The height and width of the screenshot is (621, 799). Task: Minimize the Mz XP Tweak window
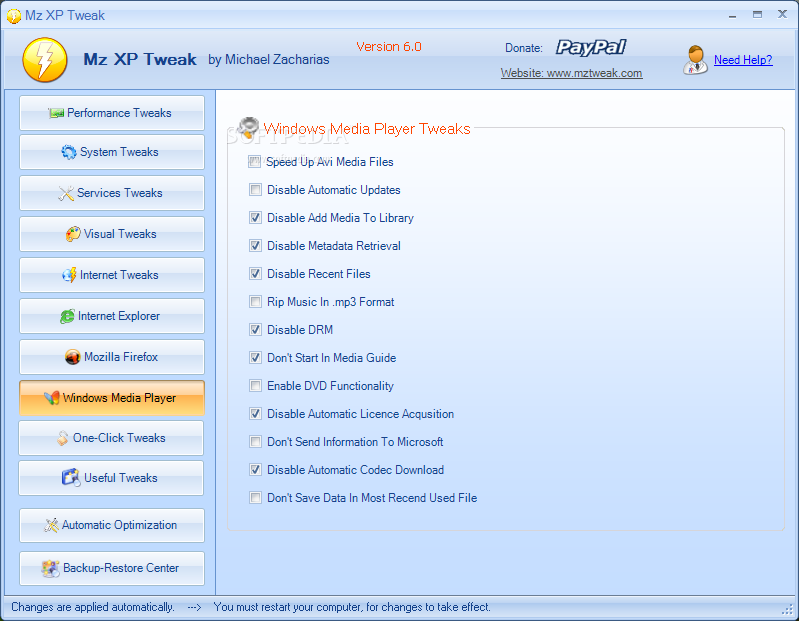(x=733, y=15)
